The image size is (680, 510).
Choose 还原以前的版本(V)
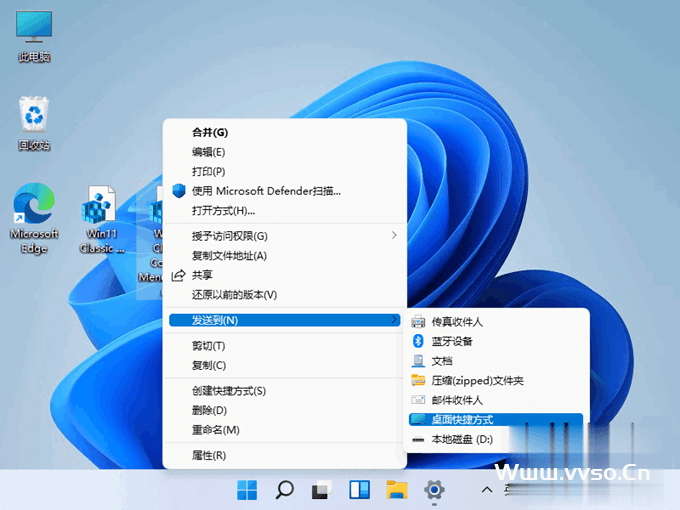click(284, 295)
